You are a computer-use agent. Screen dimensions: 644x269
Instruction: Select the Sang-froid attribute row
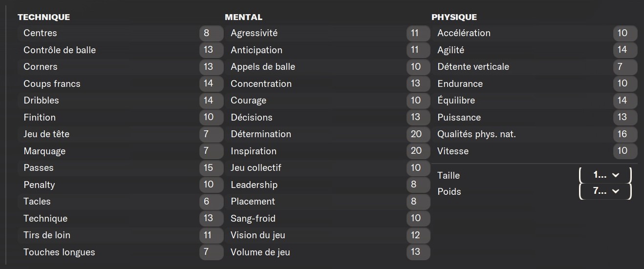click(x=328, y=218)
